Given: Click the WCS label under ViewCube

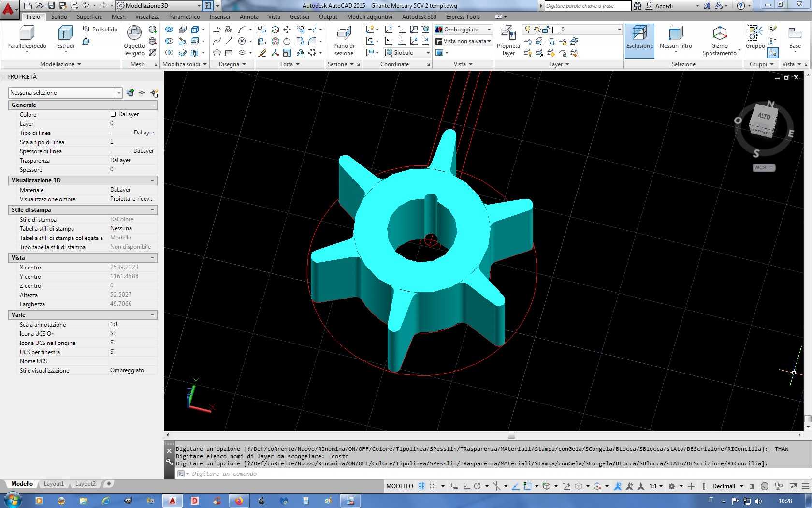Looking at the screenshot, I should (764, 168).
